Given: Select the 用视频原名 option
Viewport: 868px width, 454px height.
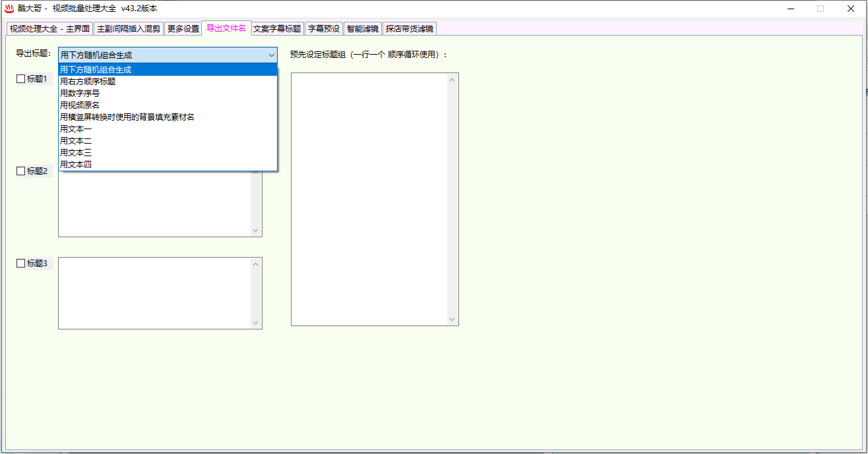Looking at the screenshot, I should click(x=168, y=105).
